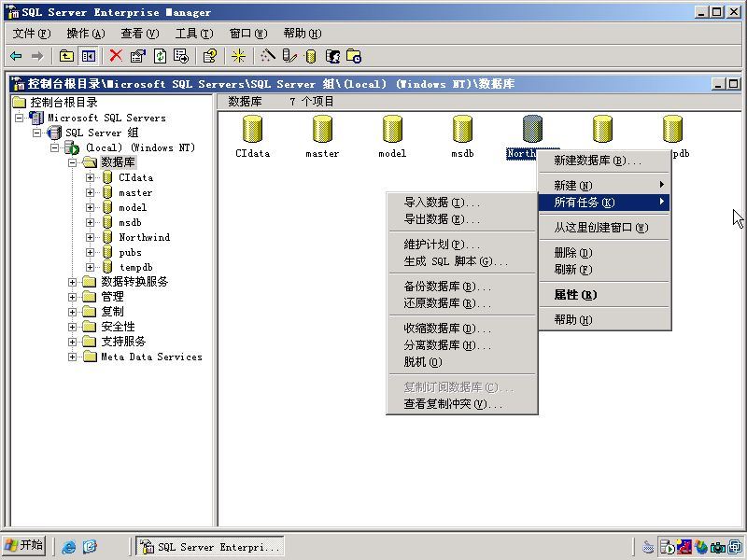
Task: Choose 维护计划(P) from submenu
Action: [x=462, y=245]
